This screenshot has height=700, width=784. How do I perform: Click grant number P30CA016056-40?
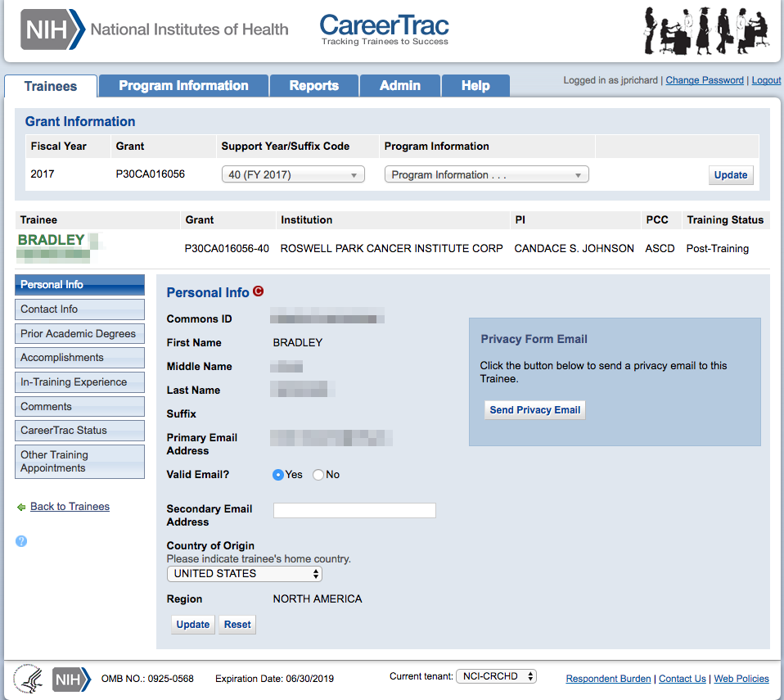tap(227, 249)
